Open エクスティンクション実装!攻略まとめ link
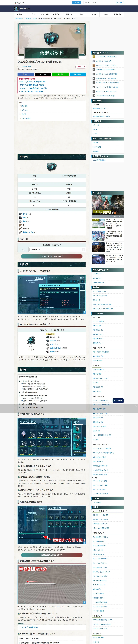 click(33, 82)
